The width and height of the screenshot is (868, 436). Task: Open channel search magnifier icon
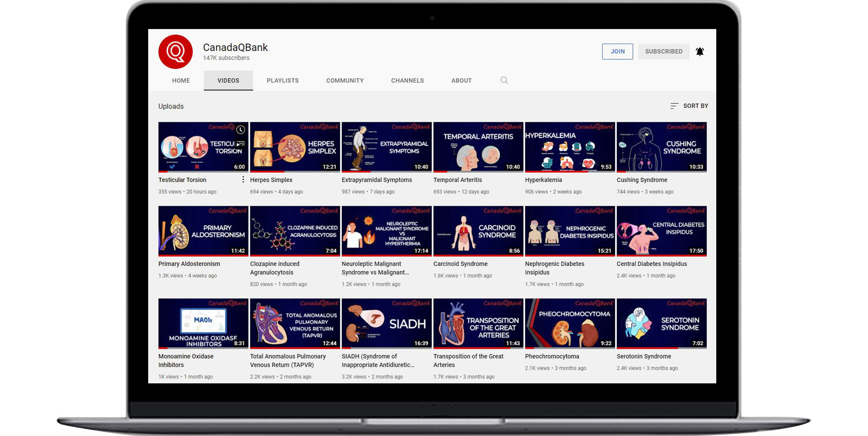point(504,81)
